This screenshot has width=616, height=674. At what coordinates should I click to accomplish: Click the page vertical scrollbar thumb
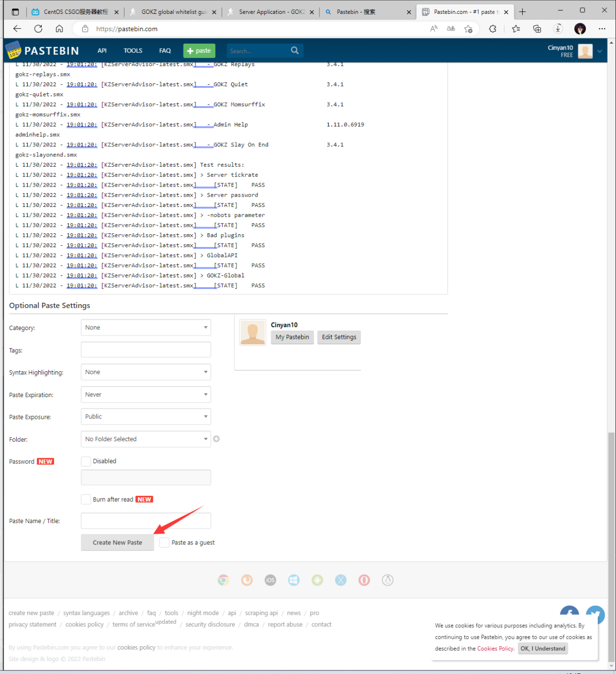click(612, 546)
